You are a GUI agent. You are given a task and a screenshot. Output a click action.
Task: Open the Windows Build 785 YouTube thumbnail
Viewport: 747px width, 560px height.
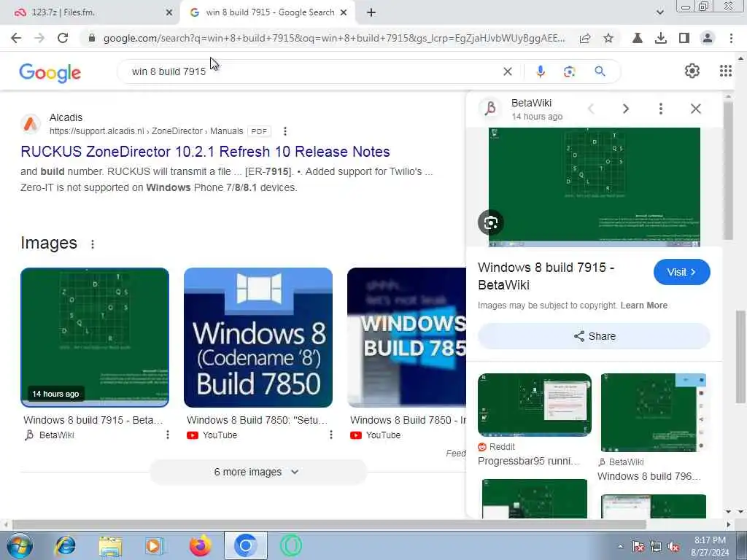[x=406, y=337]
